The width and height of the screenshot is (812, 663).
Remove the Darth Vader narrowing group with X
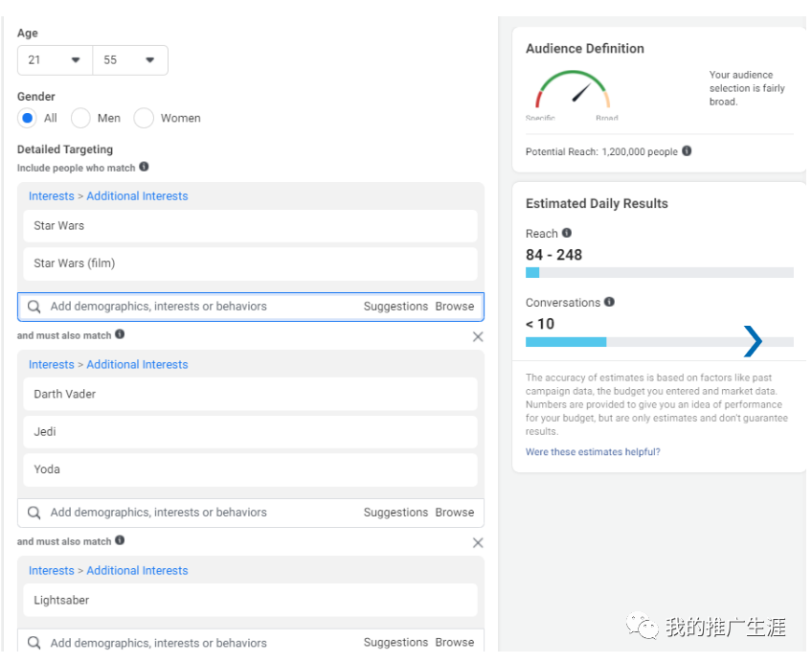[478, 337]
